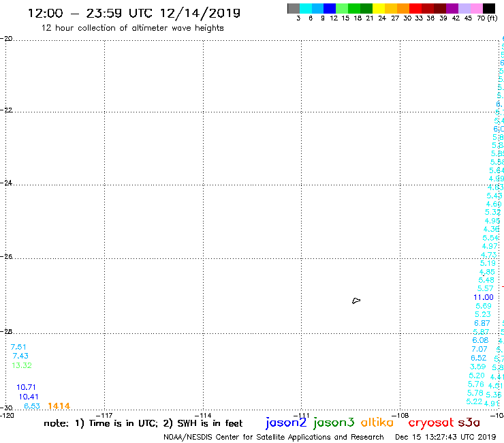
Task: Select the light green 15 ft legend swatch
Action: (x=342, y=8)
